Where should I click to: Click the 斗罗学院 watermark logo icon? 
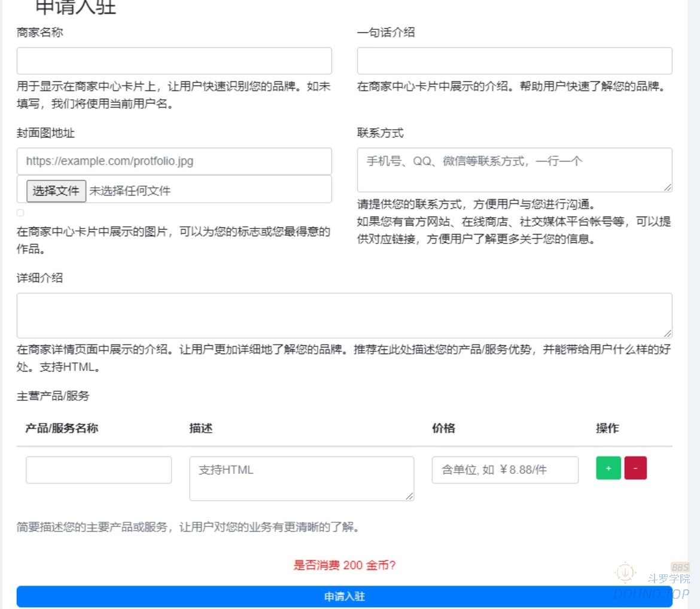625,573
